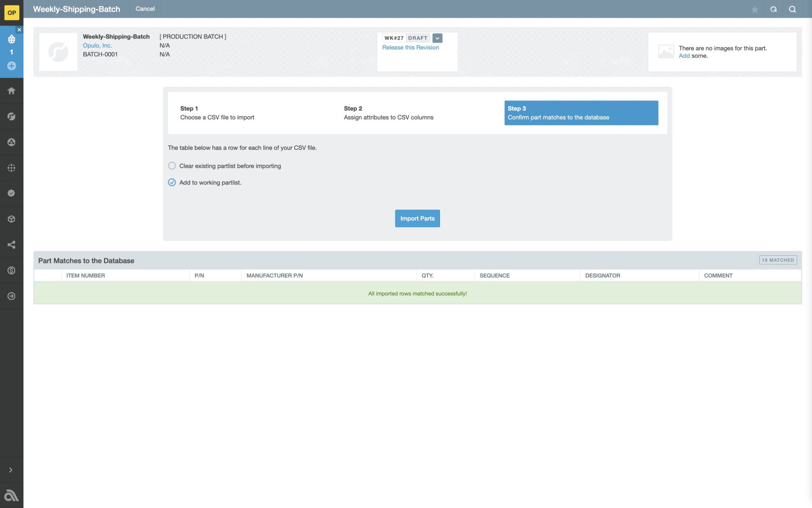Go to Step 2 Assign attributes
The image size is (812, 508).
(x=388, y=113)
